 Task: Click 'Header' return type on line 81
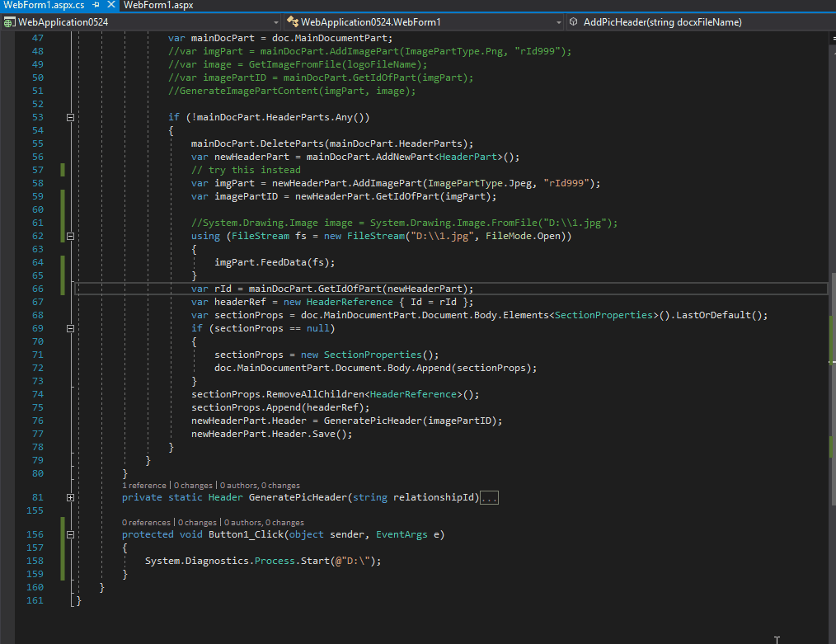click(225, 498)
